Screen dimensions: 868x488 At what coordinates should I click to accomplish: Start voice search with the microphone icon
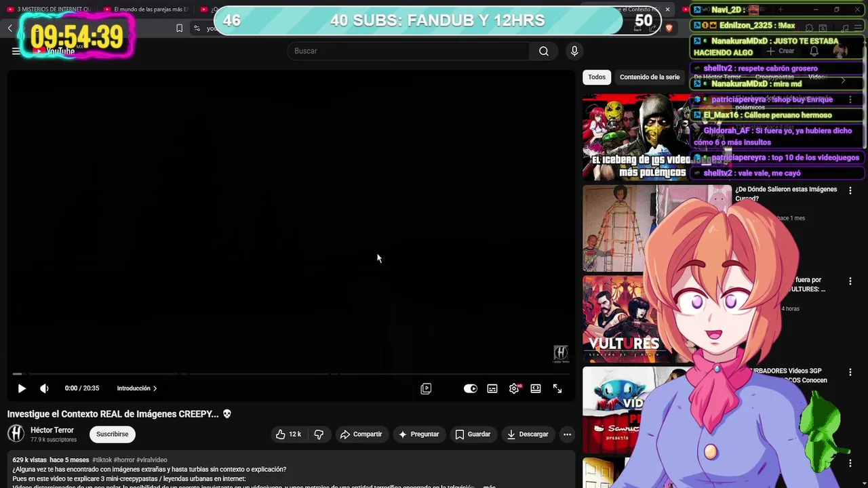[x=574, y=51]
